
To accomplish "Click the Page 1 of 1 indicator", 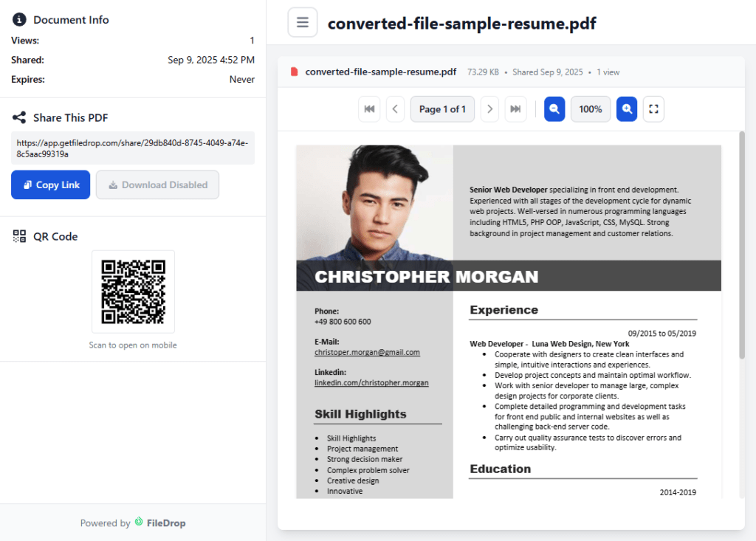I will click(x=442, y=109).
